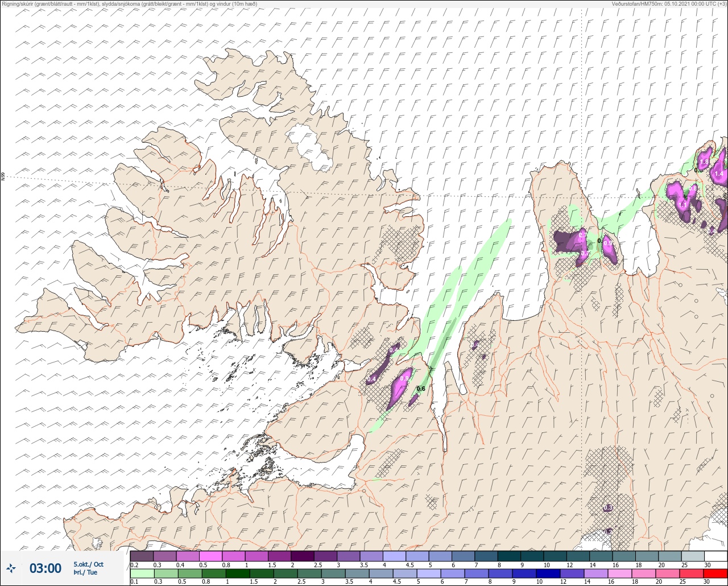Image resolution: width=728 pixels, height=586 pixels.
Task: Select the 0.2 swatch in the upper legend
Action: (142, 556)
